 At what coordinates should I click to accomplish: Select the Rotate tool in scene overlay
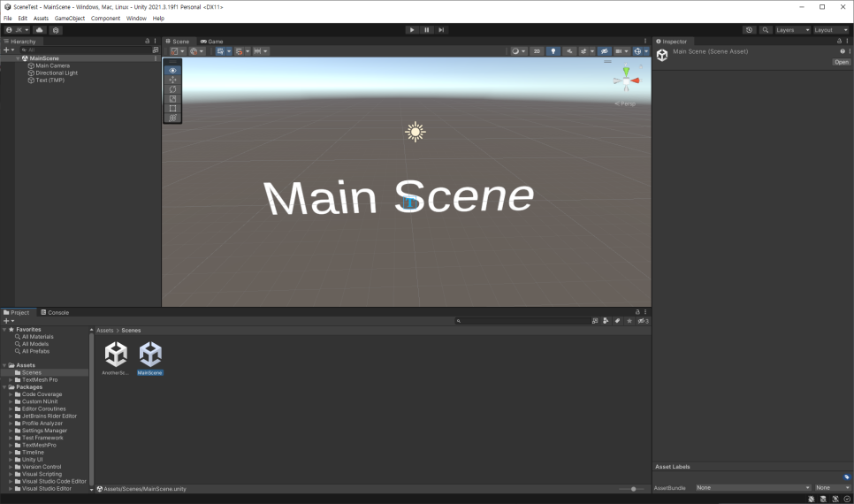pyautogui.click(x=172, y=89)
